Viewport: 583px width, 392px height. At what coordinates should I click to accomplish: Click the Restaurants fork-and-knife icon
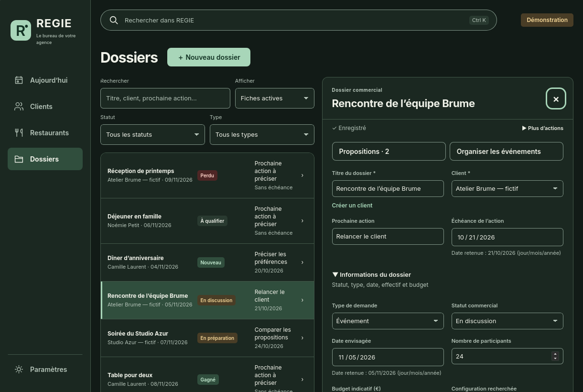[x=19, y=133]
